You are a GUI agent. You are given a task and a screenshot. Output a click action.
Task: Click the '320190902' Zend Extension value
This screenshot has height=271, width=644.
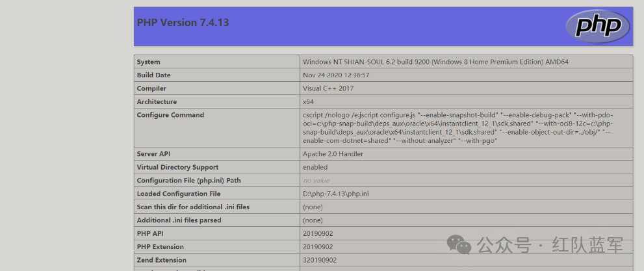pyautogui.click(x=320, y=259)
